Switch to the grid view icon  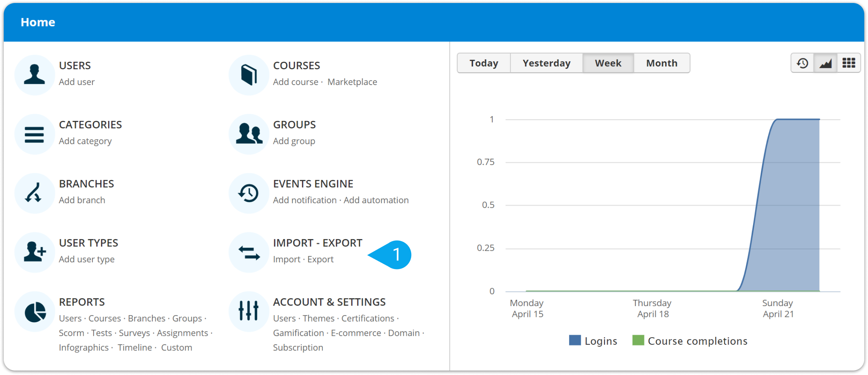pyautogui.click(x=849, y=63)
